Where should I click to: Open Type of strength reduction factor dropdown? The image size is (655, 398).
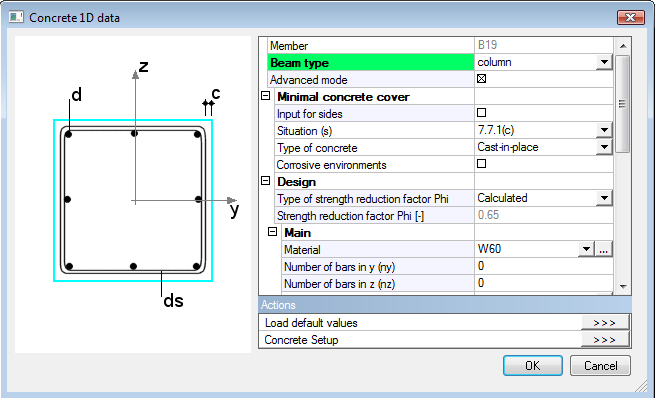(604, 198)
